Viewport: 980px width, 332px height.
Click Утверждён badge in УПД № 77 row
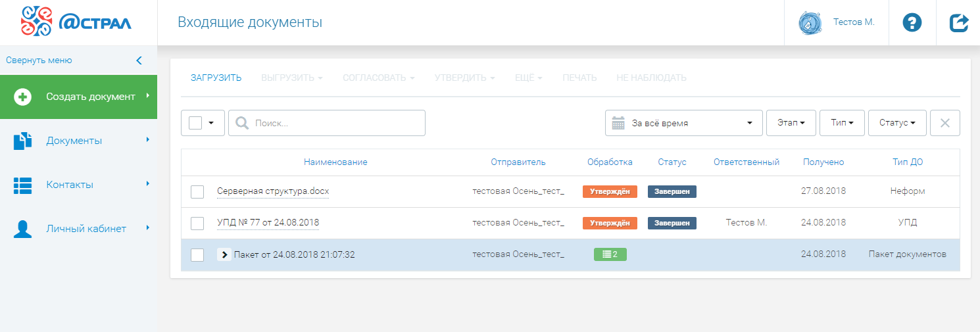pyautogui.click(x=610, y=223)
